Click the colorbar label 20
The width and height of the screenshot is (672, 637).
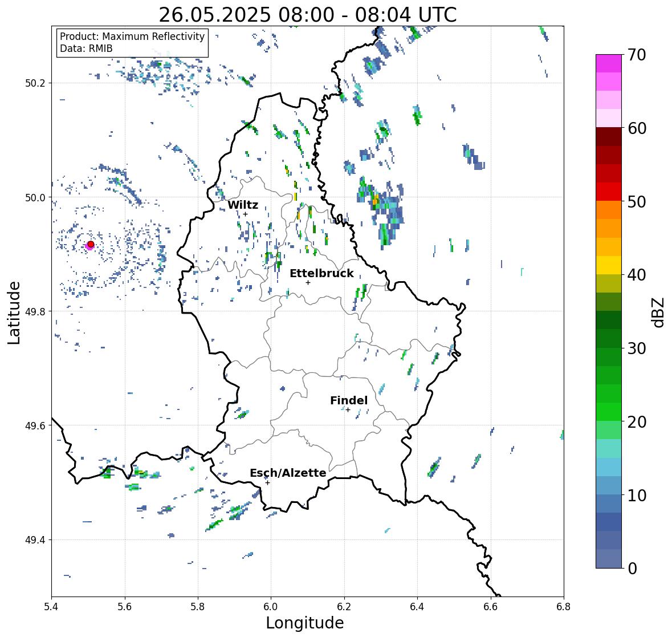click(x=637, y=422)
